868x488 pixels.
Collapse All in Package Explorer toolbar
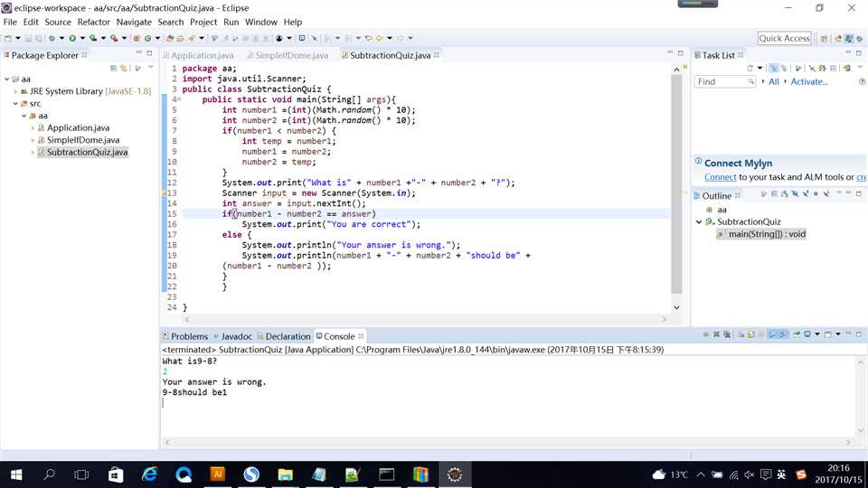(114, 68)
